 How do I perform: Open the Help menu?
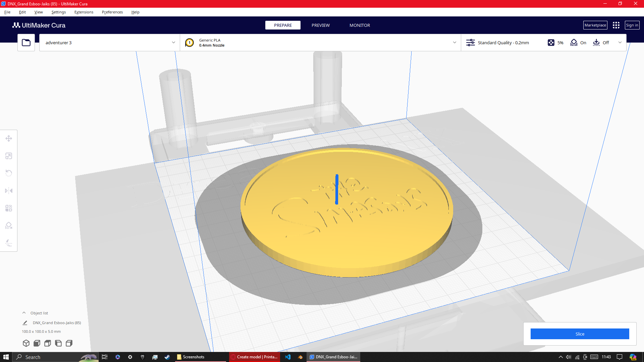coord(136,12)
